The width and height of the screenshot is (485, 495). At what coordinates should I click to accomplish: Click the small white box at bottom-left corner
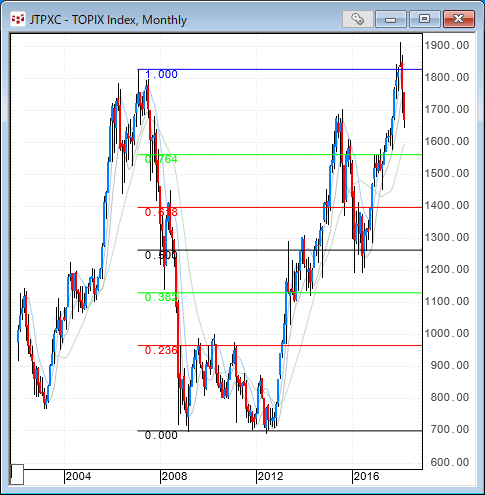(x=17, y=474)
